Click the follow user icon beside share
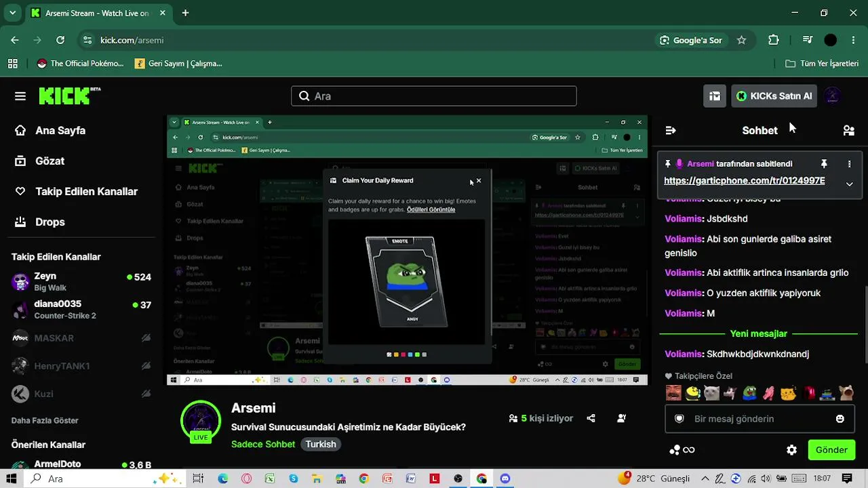The image size is (868, 488). tap(621, 419)
